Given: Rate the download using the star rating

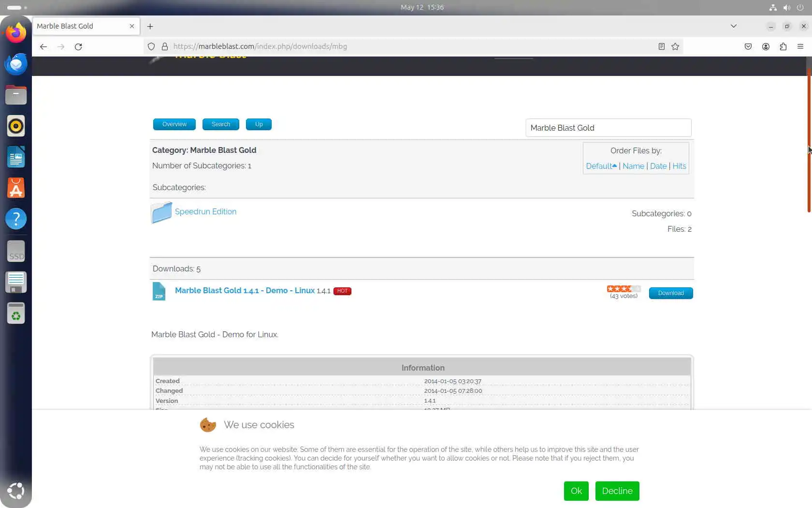Looking at the screenshot, I should 623,289.
